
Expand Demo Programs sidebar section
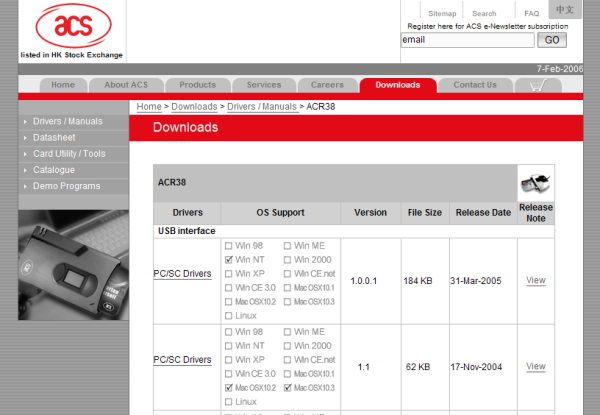click(x=66, y=186)
